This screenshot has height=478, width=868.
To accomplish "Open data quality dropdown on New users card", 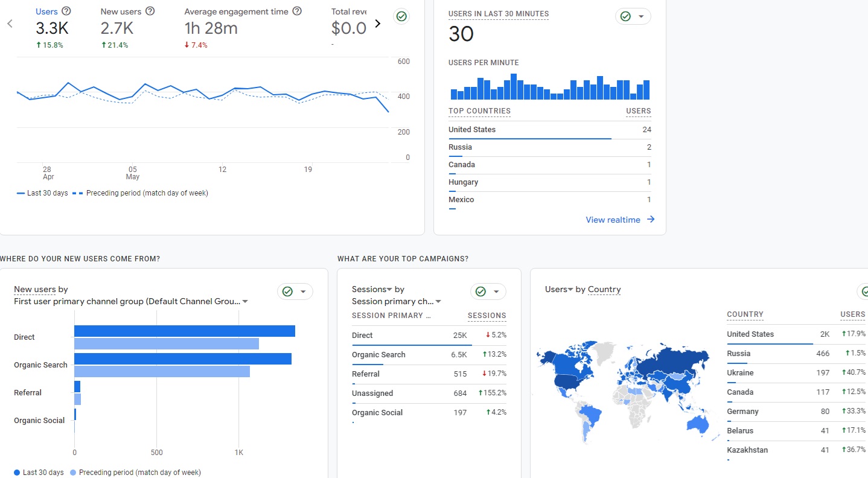I will coord(295,292).
